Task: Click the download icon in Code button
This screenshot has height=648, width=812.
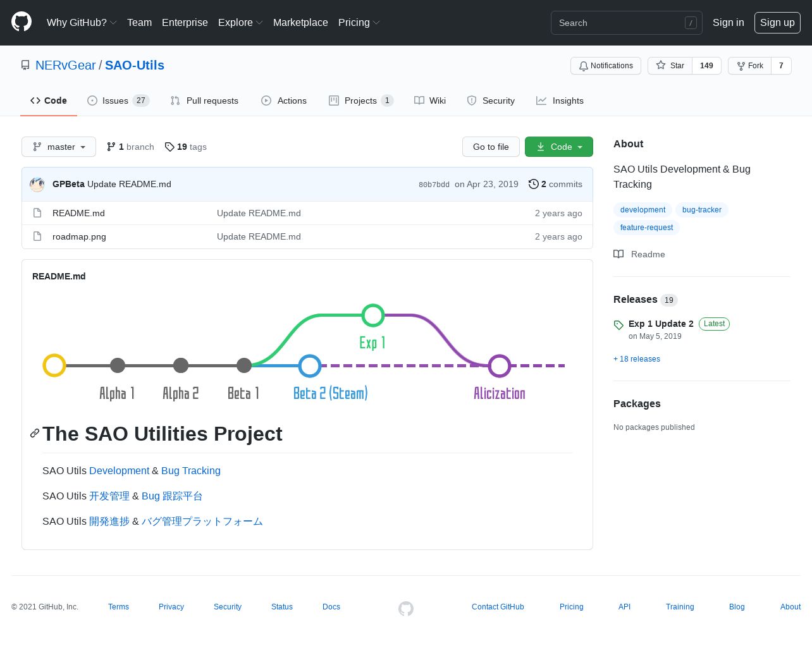Action: click(x=541, y=147)
